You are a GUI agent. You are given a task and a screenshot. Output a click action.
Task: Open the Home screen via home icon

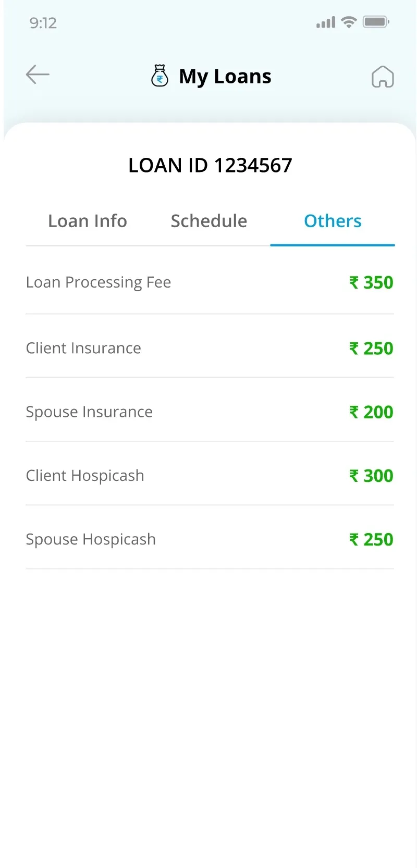383,77
